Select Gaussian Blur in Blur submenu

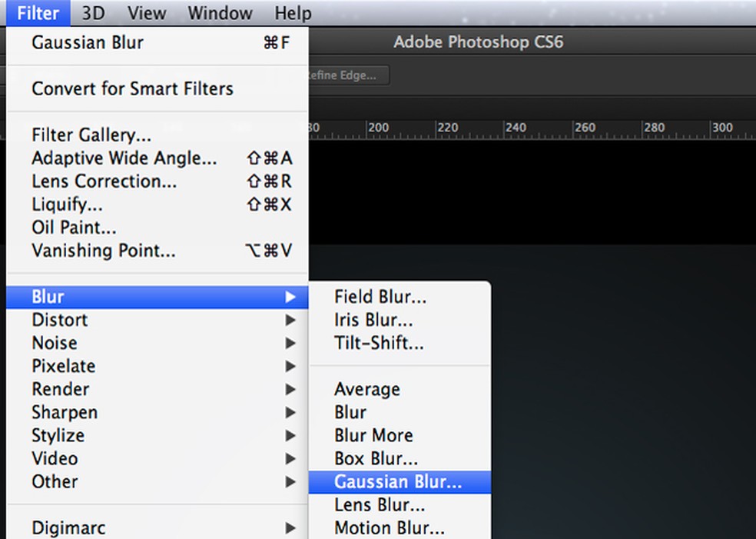398,482
